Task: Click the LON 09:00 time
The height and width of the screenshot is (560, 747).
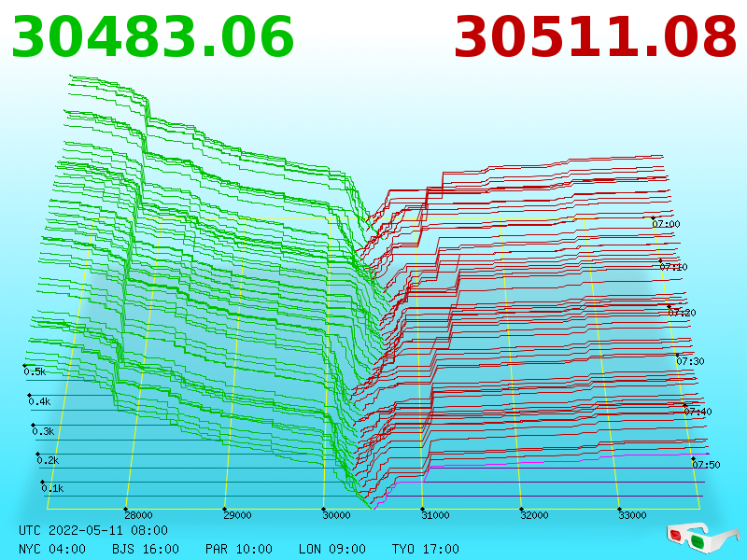Action: tap(332, 549)
